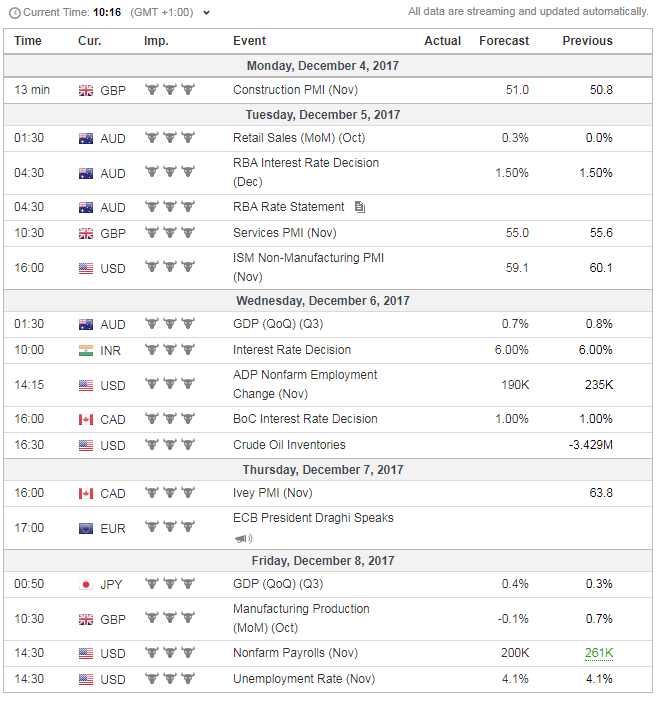Open the GMT +1:00 timezone dropdown
This screenshot has height=706, width=665.
pos(206,13)
